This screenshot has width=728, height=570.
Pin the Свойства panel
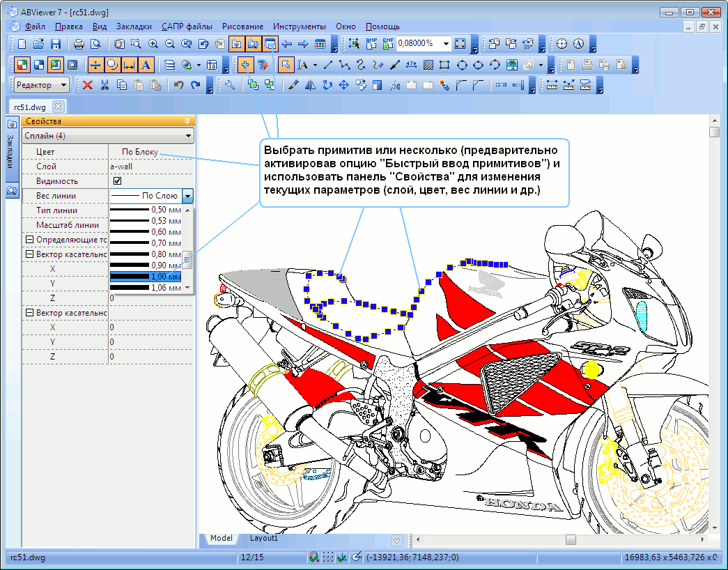[187, 121]
